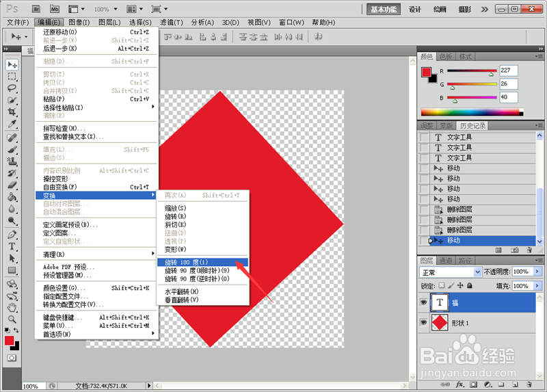Select the Blur tool
Screen dimensions: 547x392
pos(12,209)
